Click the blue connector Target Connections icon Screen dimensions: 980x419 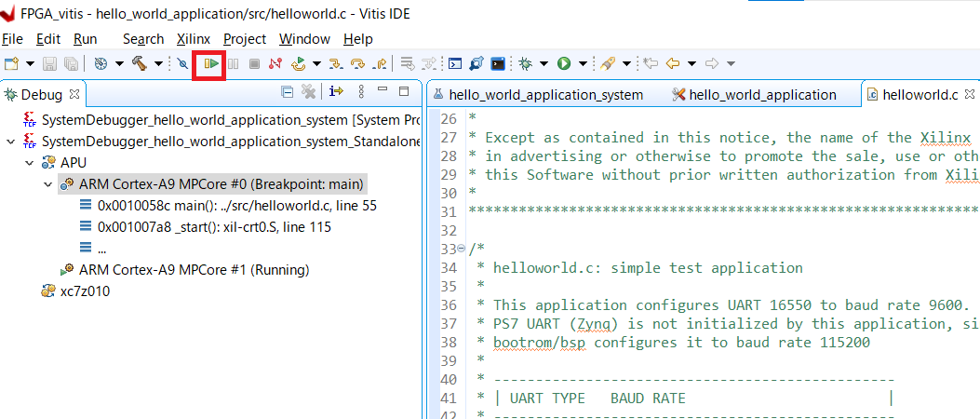point(477,63)
